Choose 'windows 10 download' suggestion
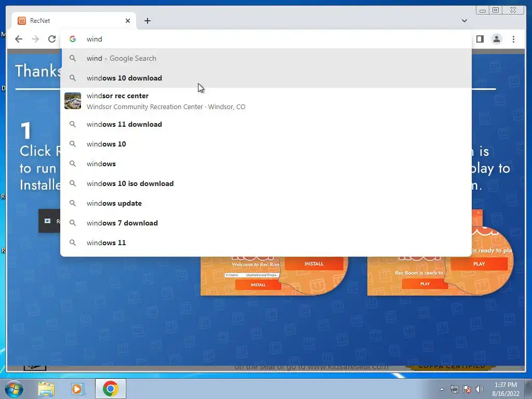Screen dimensions: 532x399 click(266, 78)
